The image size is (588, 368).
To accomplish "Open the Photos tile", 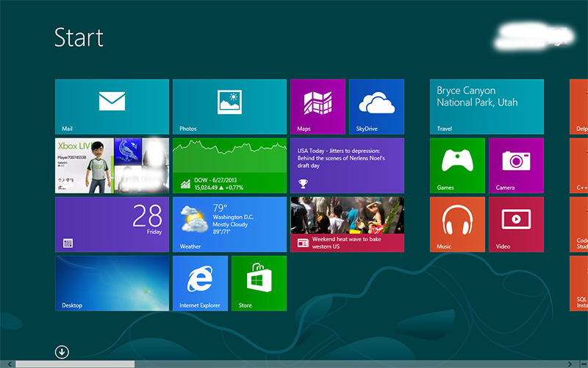I will (x=229, y=106).
